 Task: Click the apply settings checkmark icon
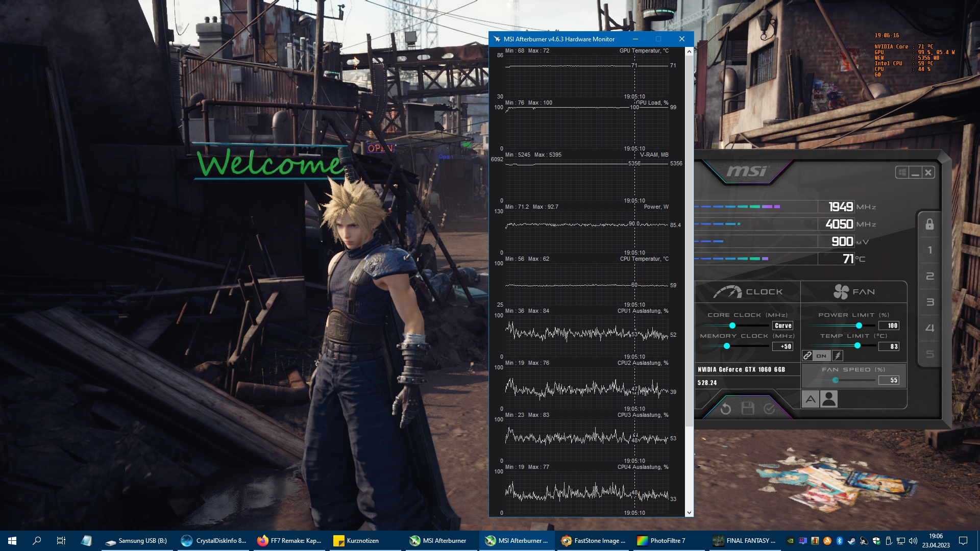769,409
